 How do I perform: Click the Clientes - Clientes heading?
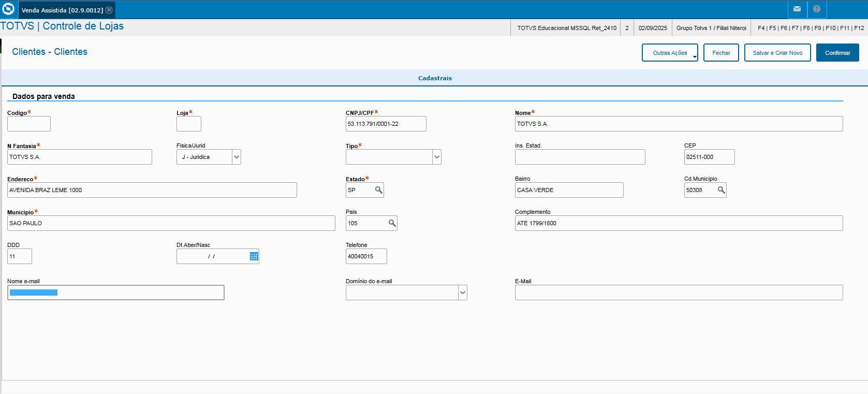click(x=50, y=52)
